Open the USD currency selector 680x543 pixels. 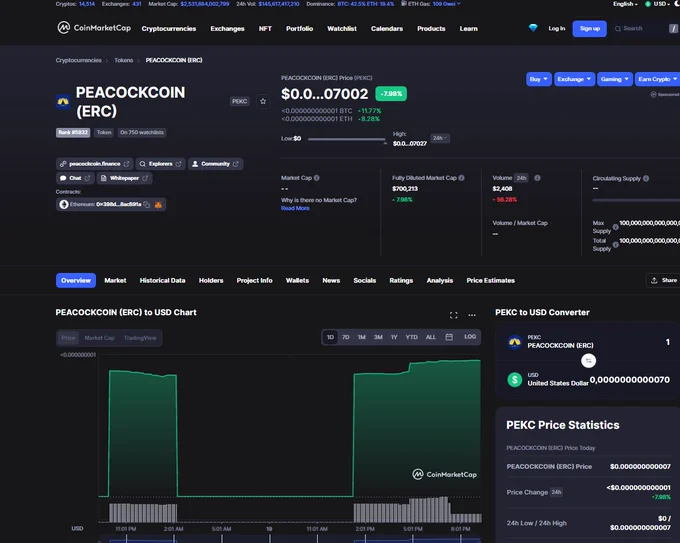coord(657,4)
